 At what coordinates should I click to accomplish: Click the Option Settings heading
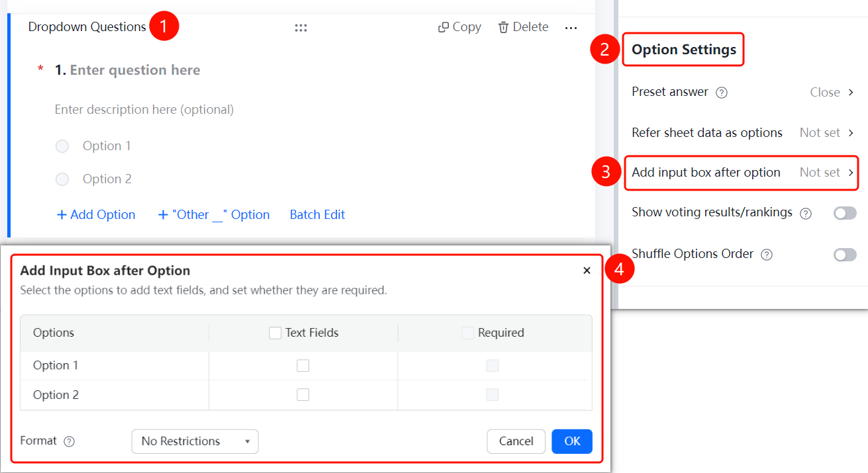tap(684, 50)
